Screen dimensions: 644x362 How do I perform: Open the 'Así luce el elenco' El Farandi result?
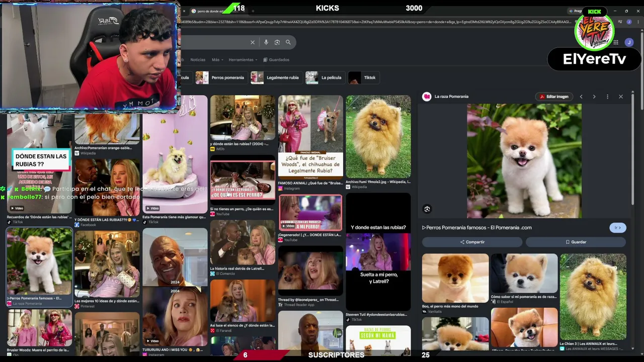click(x=243, y=307)
